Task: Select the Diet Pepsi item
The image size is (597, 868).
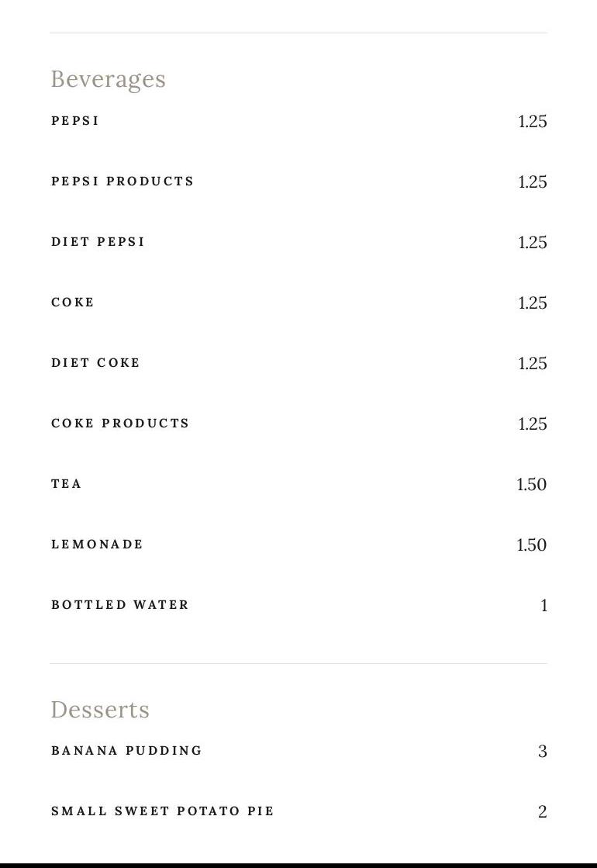Action: point(98,242)
